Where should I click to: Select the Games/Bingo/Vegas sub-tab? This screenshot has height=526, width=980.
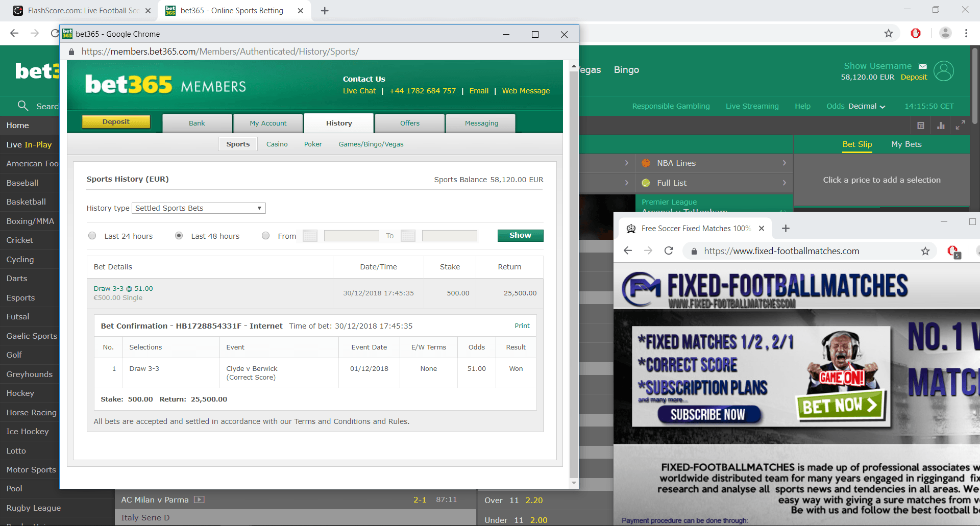(x=371, y=144)
